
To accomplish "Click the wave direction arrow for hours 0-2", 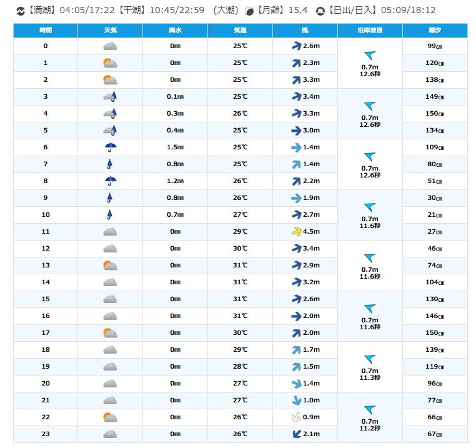I will (370, 56).
